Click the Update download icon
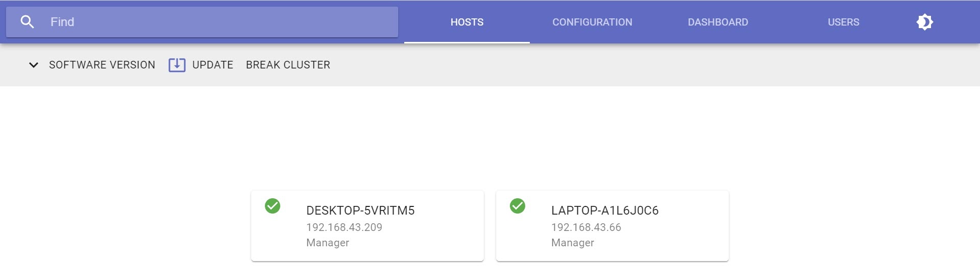980x280 pixels. click(177, 65)
